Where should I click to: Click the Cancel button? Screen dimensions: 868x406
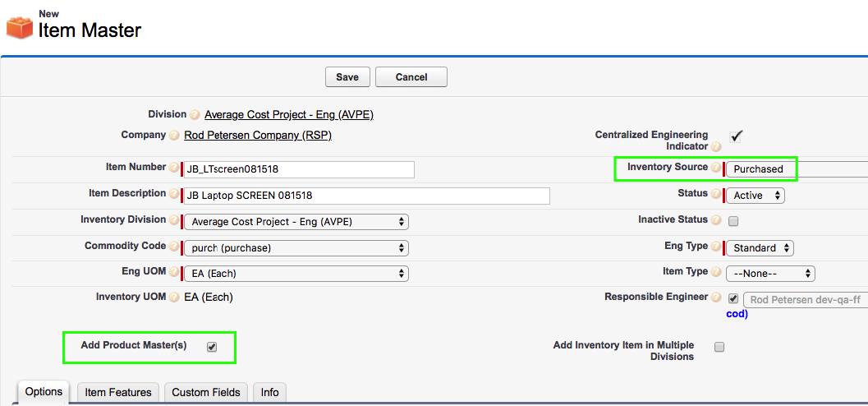click(411, 77)
